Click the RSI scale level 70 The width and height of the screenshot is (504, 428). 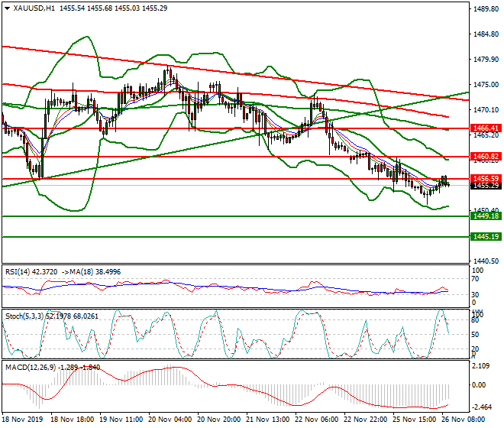pos(475,279)
